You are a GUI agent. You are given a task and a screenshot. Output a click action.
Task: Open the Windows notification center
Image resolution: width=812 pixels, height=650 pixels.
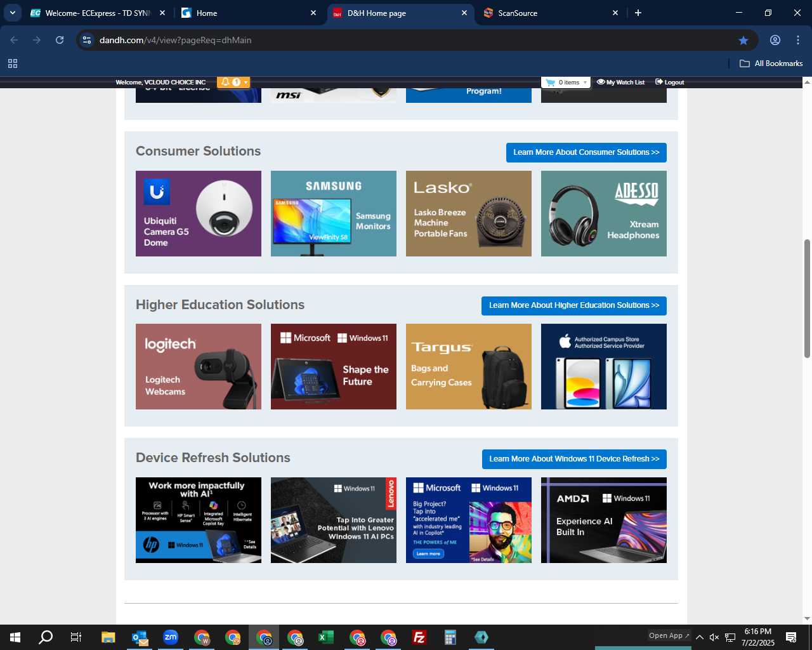pyautogui.click(x=791, y=637)
